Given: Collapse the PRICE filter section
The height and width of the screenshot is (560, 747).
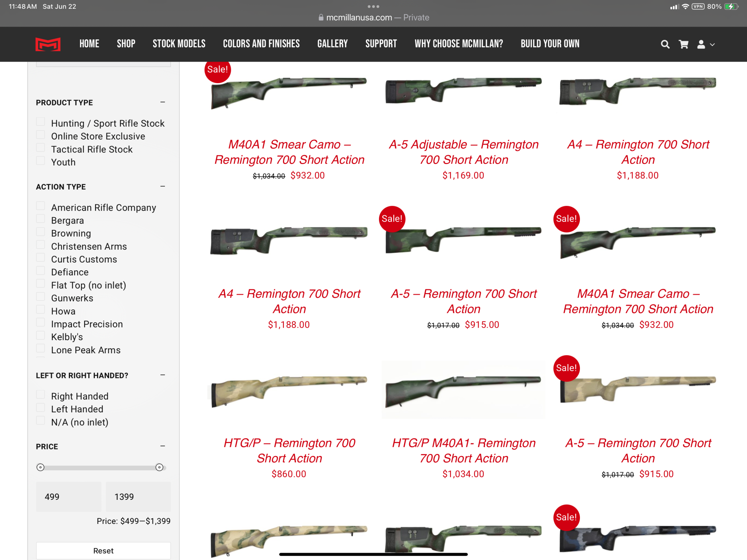Looking at the screenshot, I should click(163, 446).
